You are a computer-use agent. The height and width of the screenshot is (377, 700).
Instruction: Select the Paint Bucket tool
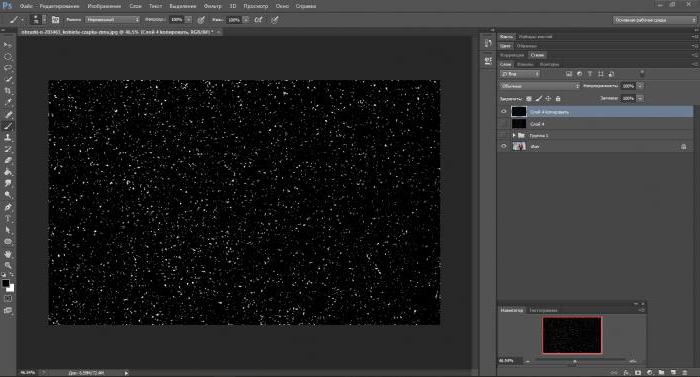[8, 172]
